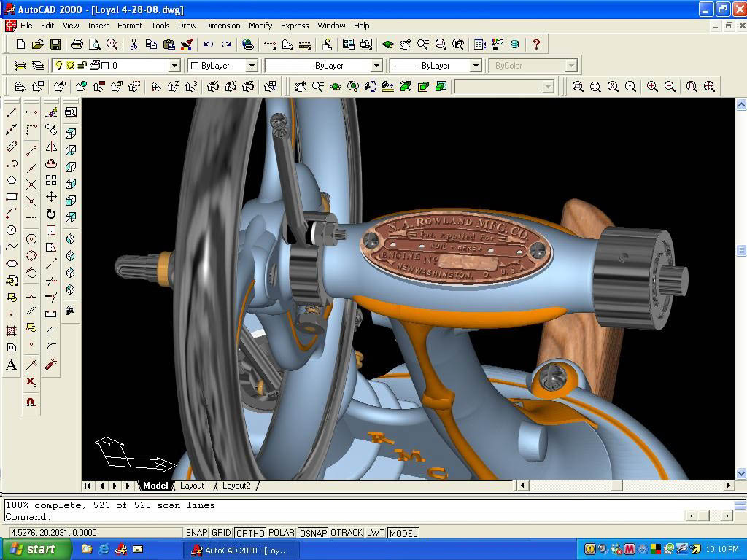Click the Save icon in the toolbar

(55, 44)
